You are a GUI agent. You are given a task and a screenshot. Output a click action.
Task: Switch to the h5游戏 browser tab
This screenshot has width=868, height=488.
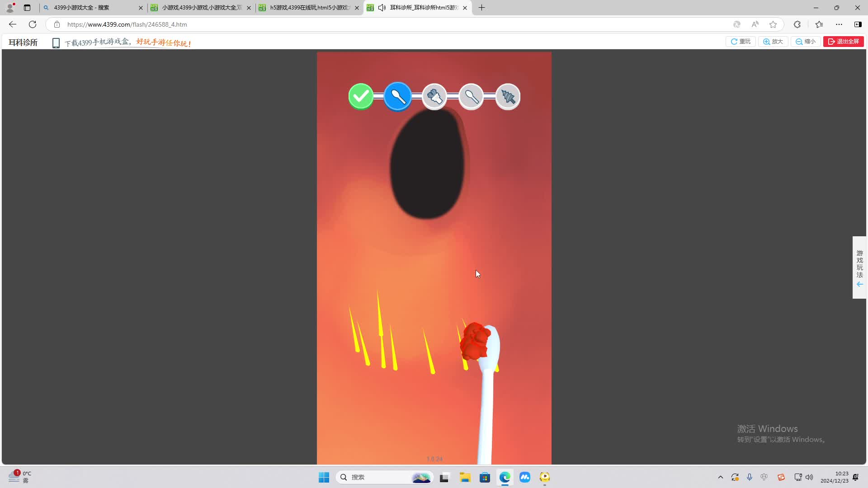click(309, 8)
